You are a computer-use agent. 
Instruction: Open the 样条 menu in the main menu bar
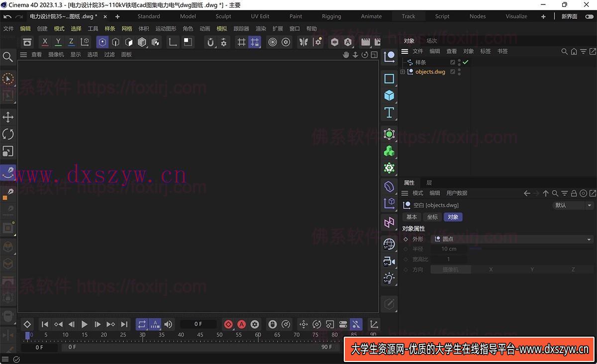pyautogui.click(x=110, y=29)
